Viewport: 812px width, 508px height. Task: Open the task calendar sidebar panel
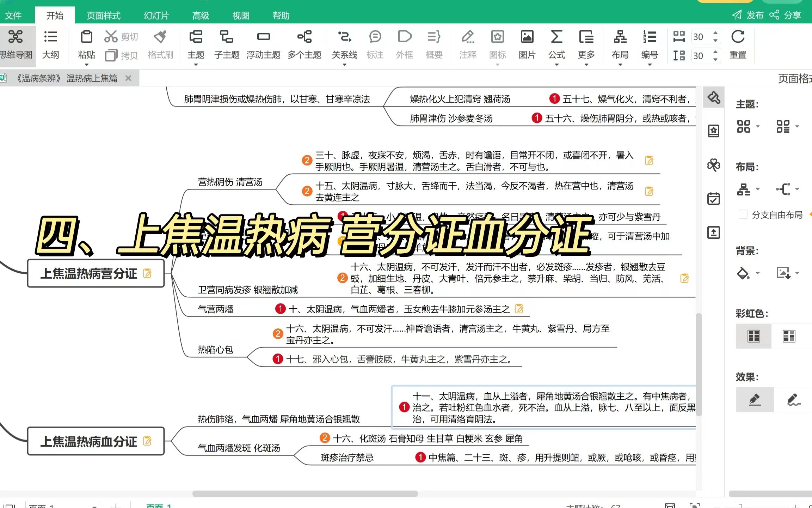[x=714, y=199]
